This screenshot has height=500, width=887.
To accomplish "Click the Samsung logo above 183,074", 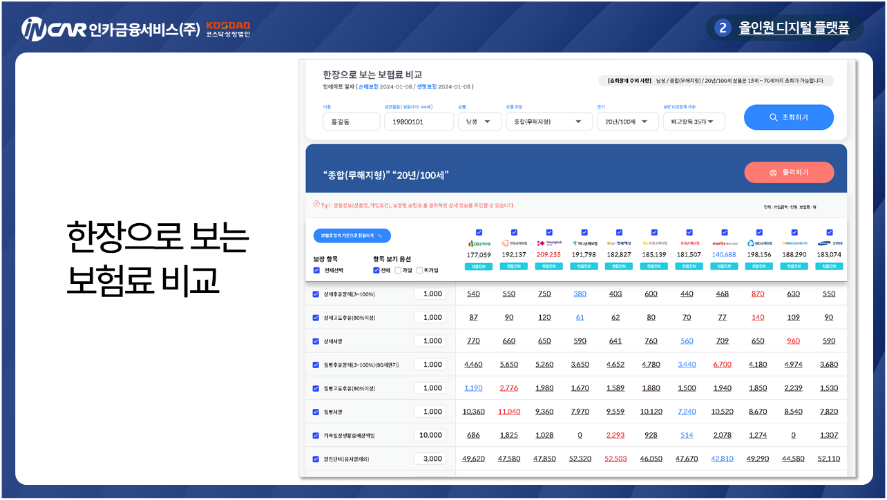I will [829, 243].
